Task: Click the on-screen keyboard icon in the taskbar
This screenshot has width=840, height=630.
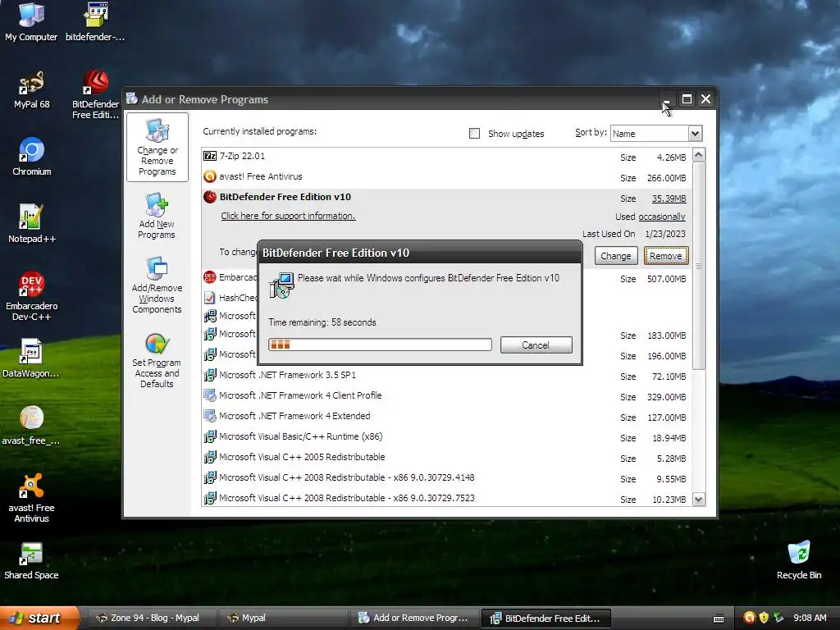Action: (x=719, y=619)
